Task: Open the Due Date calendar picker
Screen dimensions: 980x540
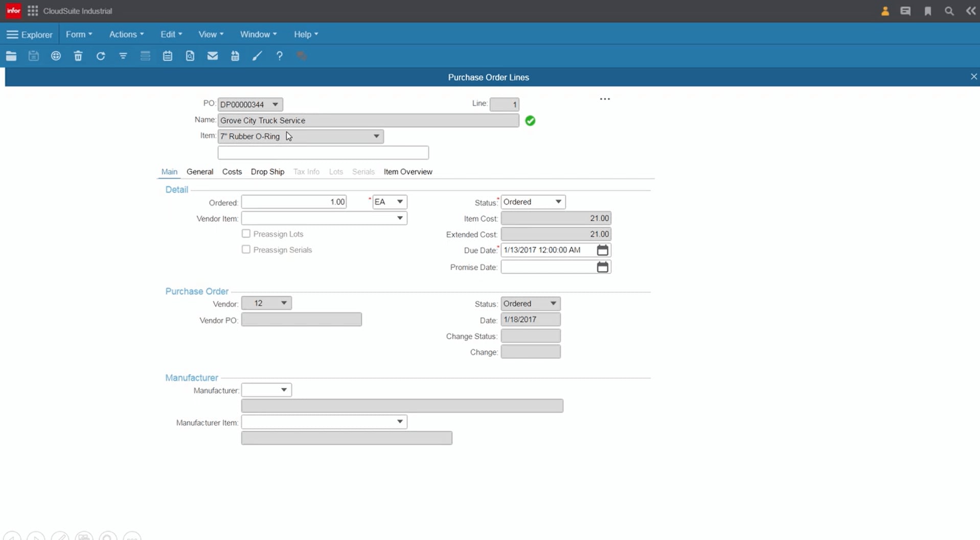Action: point(602,250)
